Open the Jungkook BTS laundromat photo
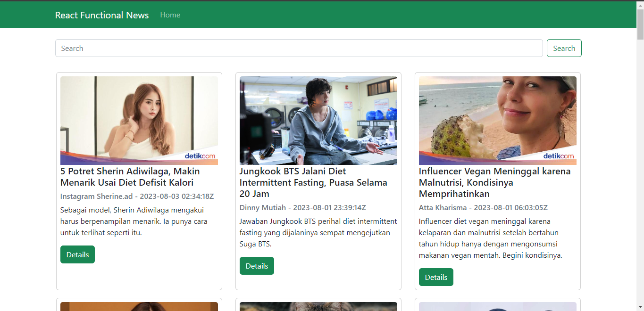The image size is (644, 311). (318, 121)
